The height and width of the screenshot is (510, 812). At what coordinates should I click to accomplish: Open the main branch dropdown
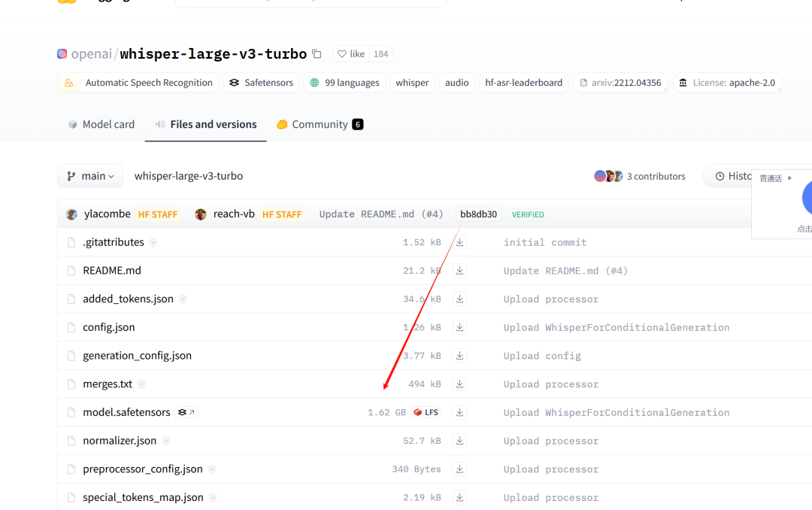point(90,176)
